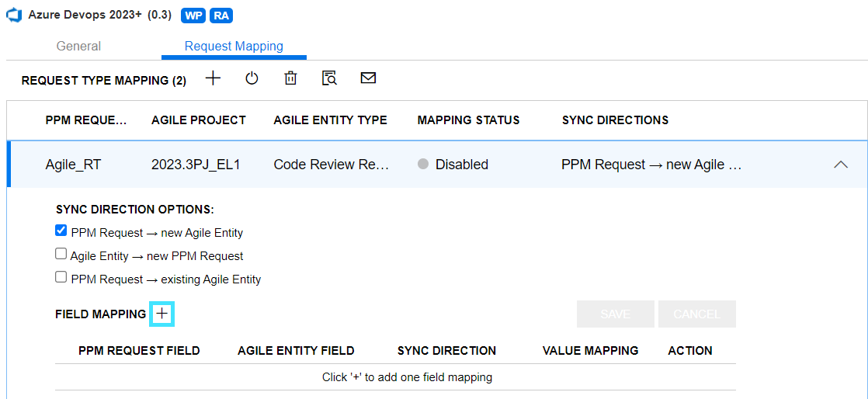Click the Mapping Status column header
The height and width of the screenshot is (399, 868).
point(468,120)
